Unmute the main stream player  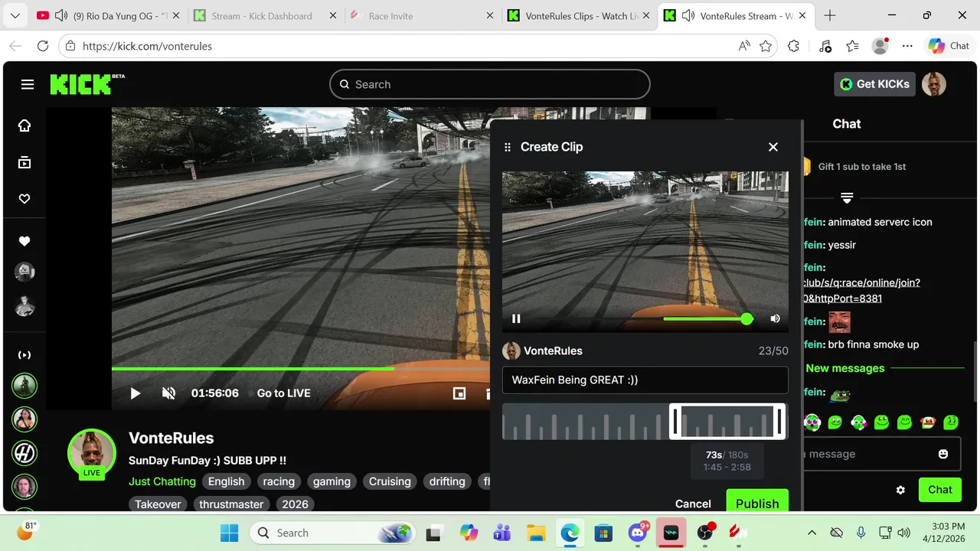click(169, 393)
